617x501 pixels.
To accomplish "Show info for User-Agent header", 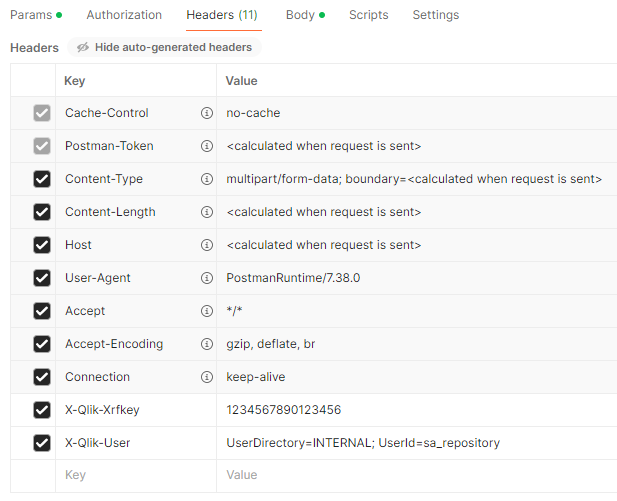I will point(207,278).
